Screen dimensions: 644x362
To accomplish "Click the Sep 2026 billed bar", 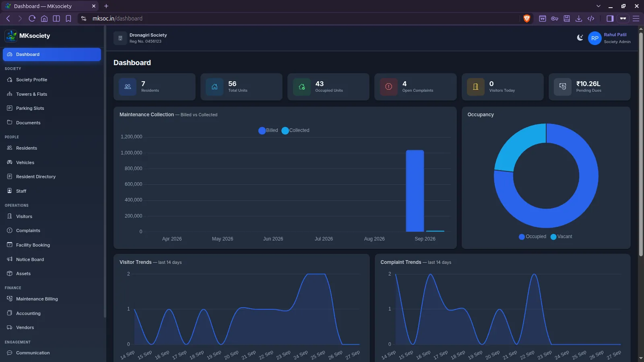I will (415, 191).
